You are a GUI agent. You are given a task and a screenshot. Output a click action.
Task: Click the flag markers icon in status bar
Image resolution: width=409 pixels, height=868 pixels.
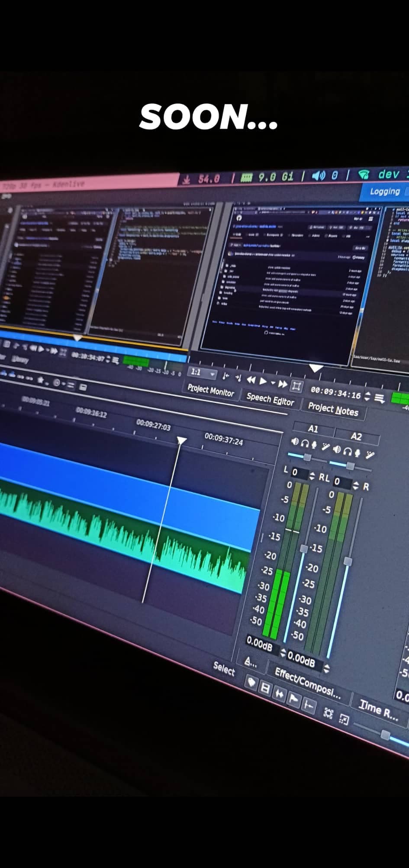[x=294, y=698]
